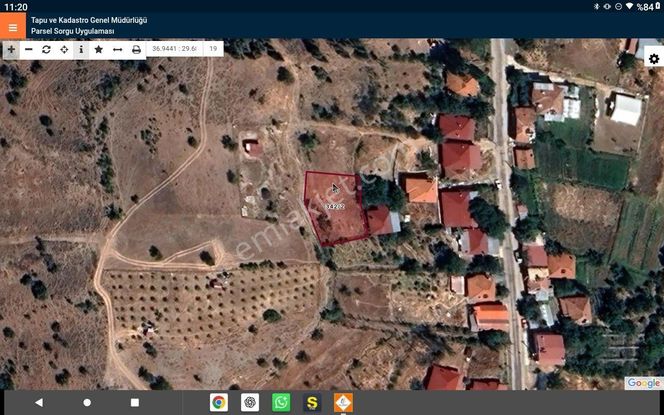
Task: Refresh the map view
Action: [46, 49]
